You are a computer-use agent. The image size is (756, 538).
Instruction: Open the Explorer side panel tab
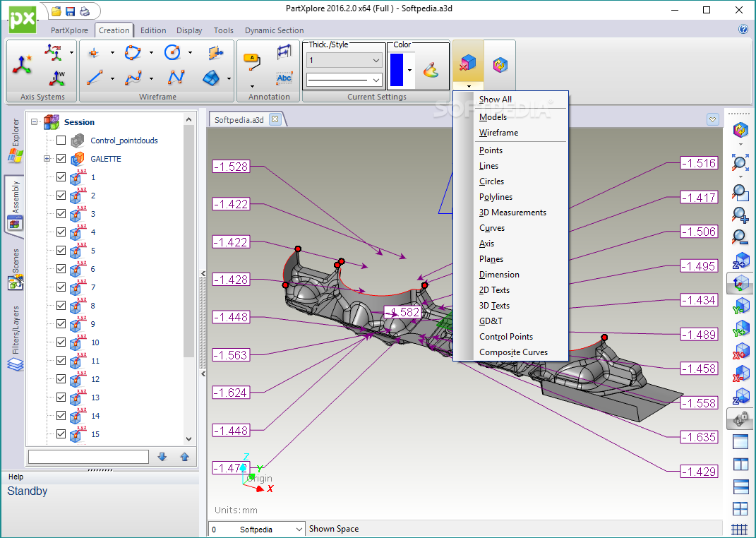coord(15,140)
